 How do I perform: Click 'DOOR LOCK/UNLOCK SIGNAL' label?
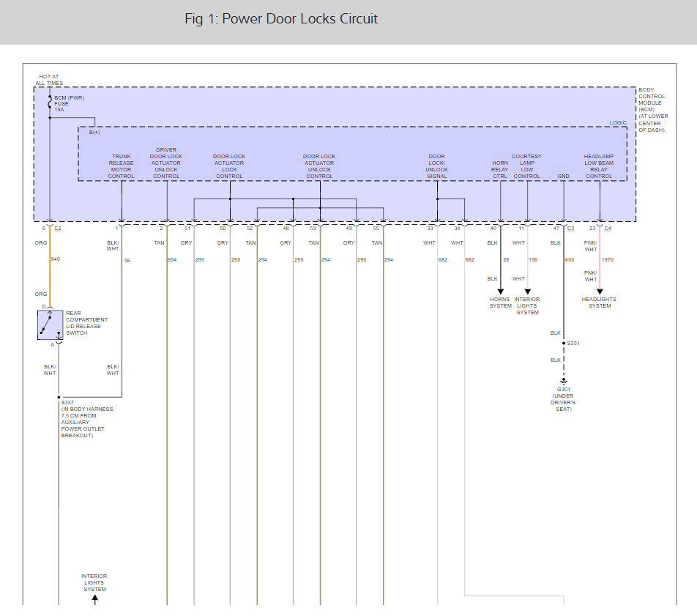[x=436, y=166]
